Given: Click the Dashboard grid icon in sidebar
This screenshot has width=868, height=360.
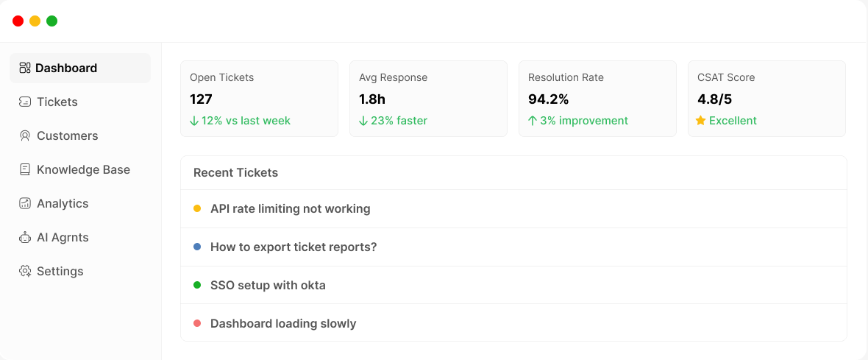Looking at the screenshot, I should (x=25, y=68).
